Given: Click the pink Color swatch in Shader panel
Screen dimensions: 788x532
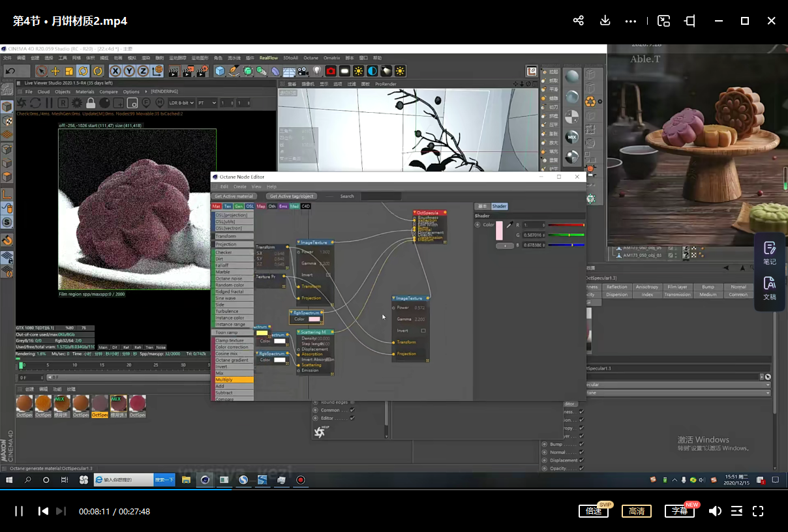Looking at the screenshot, I should 499,231.
